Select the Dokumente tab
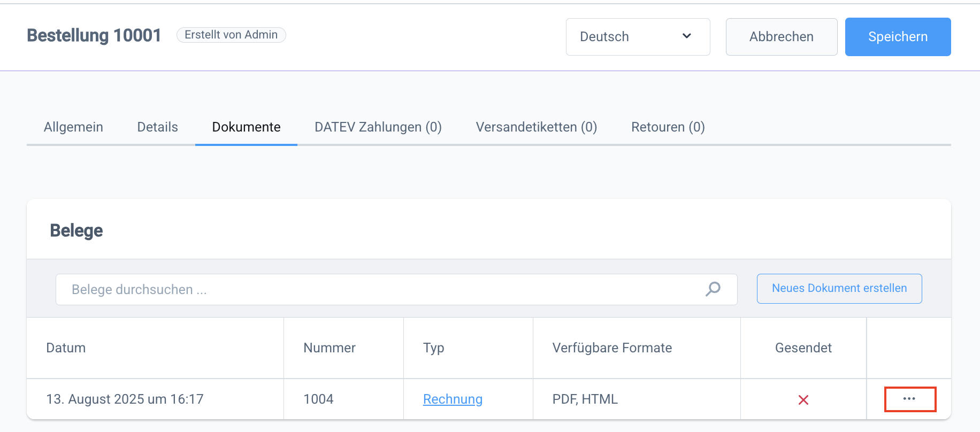 click(246, 127)
